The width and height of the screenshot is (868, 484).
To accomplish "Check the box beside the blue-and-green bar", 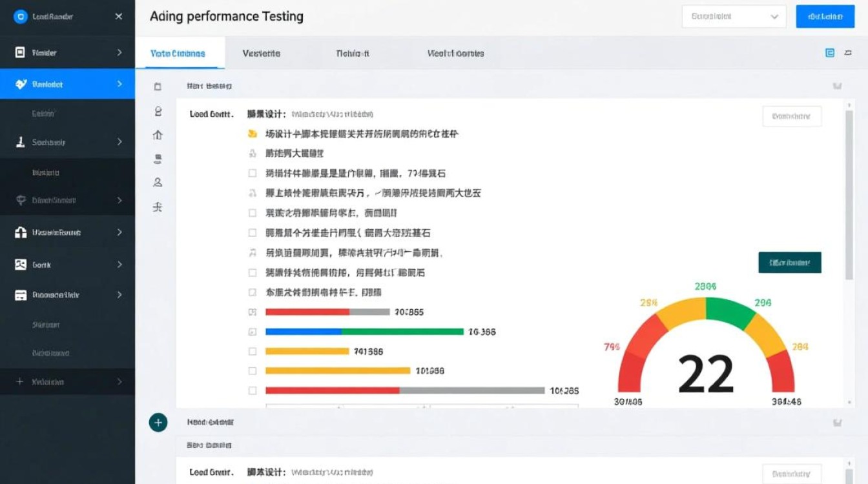I will click(x=253, y=332).
